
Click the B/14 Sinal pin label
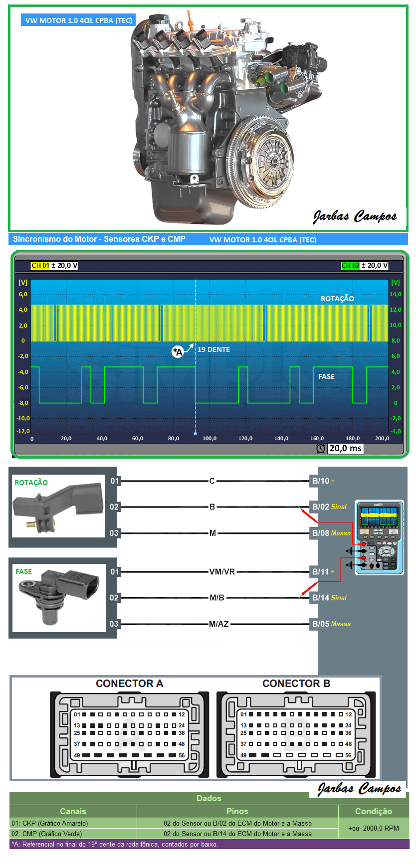(x=329, y=598)
